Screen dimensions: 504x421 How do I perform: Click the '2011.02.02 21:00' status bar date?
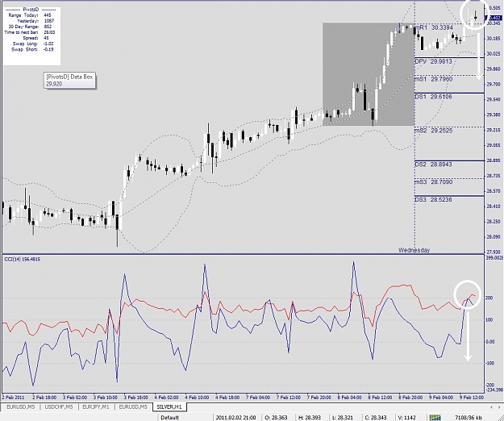pos(235,418)
